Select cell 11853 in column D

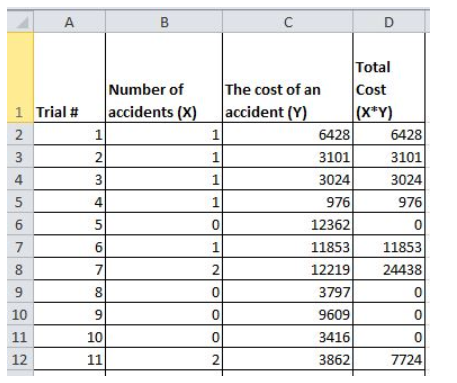point(389,246)
